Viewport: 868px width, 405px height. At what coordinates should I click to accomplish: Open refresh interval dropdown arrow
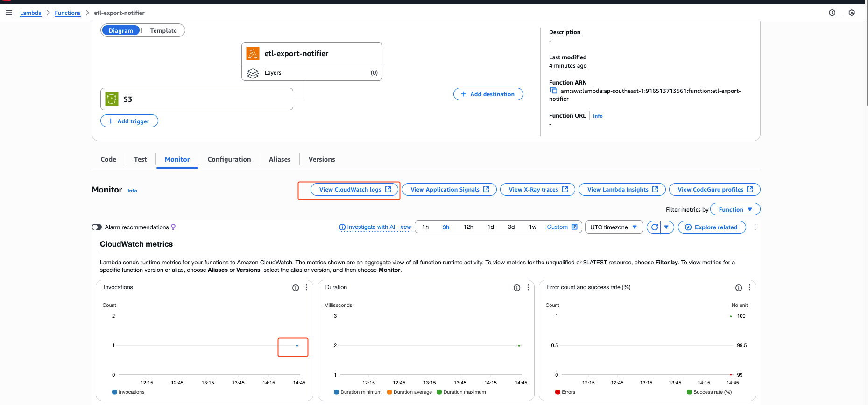[667, 227]
